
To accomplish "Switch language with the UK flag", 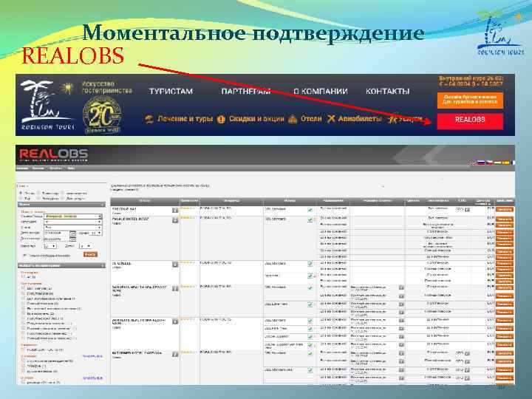I will click(x=472, y=163).
